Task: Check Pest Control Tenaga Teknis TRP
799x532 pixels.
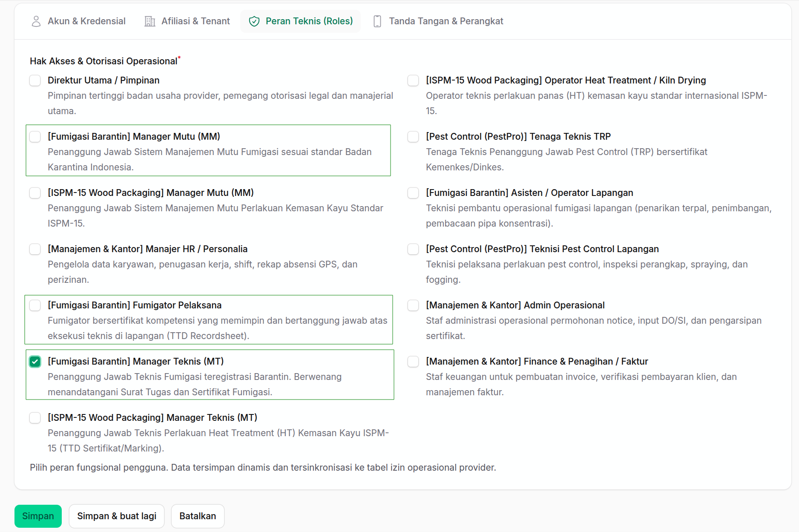Action: click(413, 137)
